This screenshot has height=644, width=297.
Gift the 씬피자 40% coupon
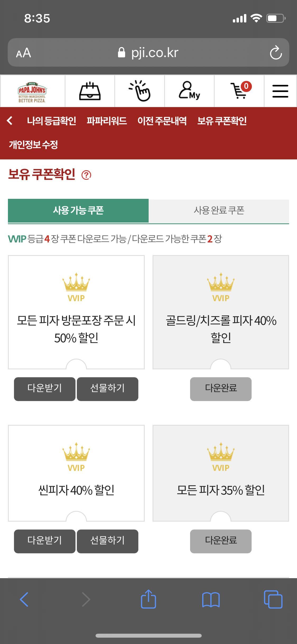(x=107, y=541)
